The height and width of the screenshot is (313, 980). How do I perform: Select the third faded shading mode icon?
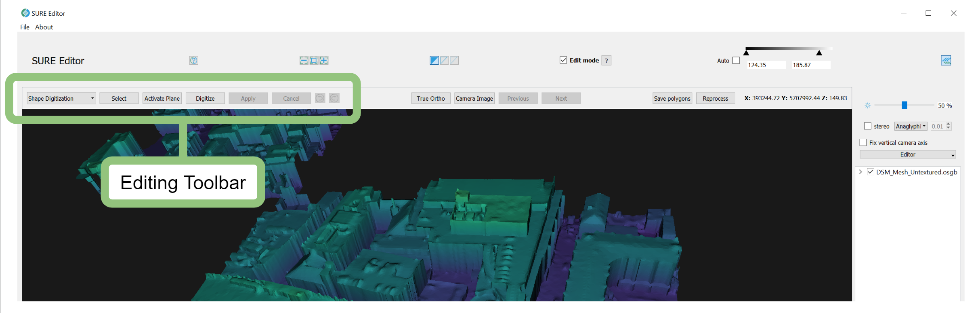click(454, 60)
